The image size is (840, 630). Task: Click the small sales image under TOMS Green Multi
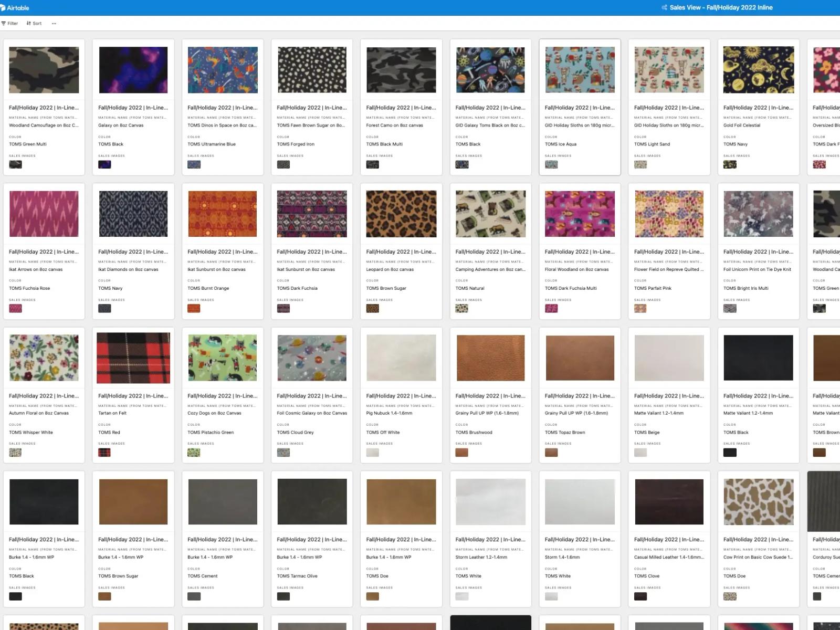tap(15, 164)
